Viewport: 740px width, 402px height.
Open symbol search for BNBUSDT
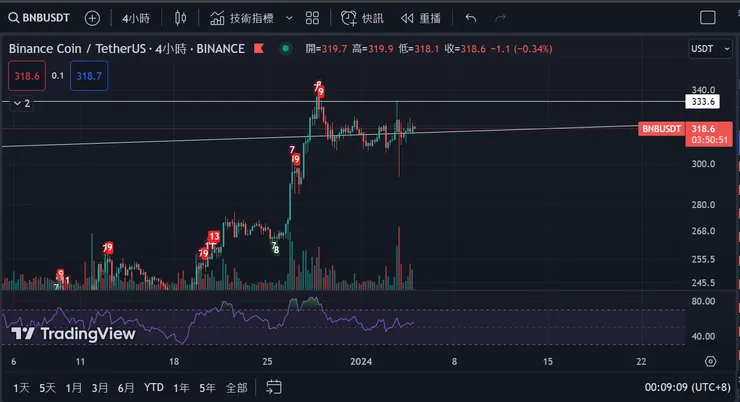[39, 18]
